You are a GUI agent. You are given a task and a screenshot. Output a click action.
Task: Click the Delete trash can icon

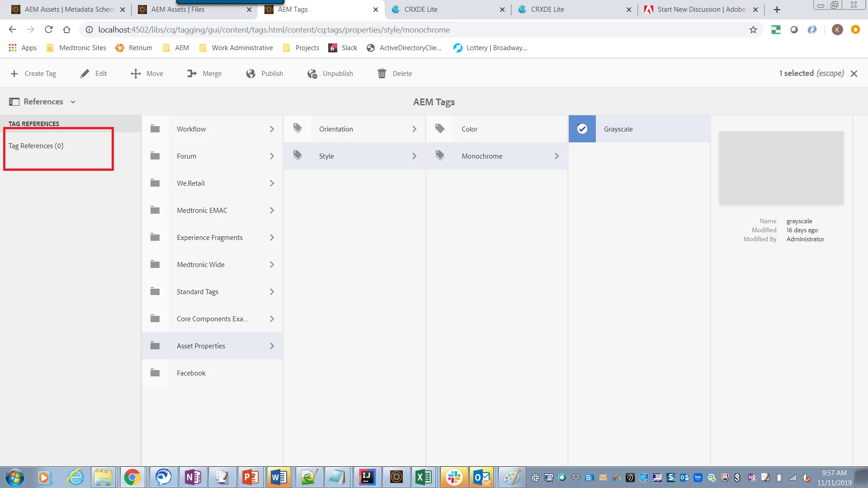tap(382, 74)
